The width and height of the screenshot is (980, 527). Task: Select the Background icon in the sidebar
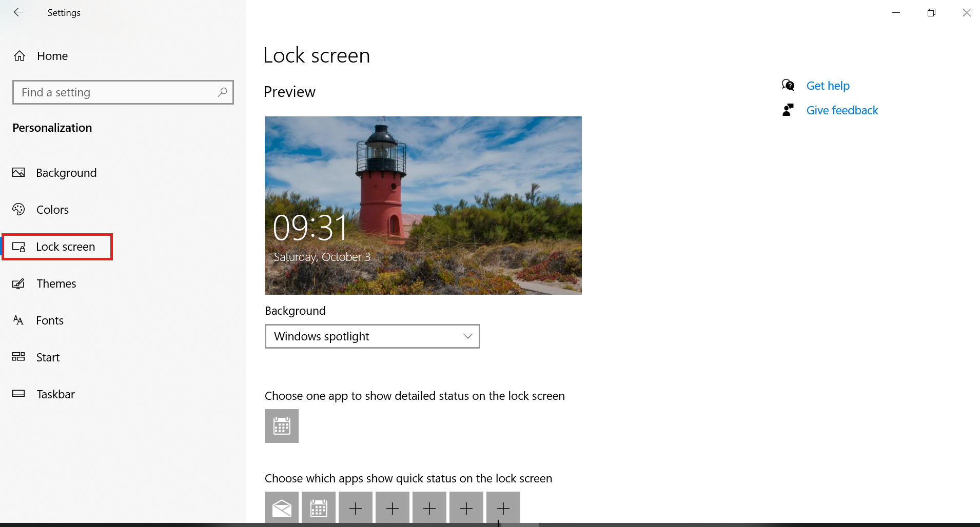(x=18, y=173)
